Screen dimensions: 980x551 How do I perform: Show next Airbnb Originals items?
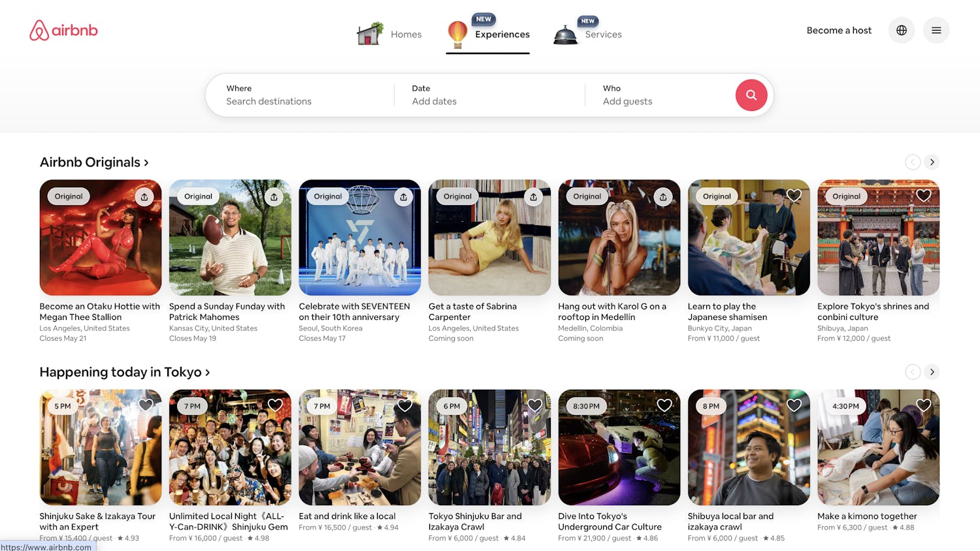pyautogui.click(x=932, y=162)
